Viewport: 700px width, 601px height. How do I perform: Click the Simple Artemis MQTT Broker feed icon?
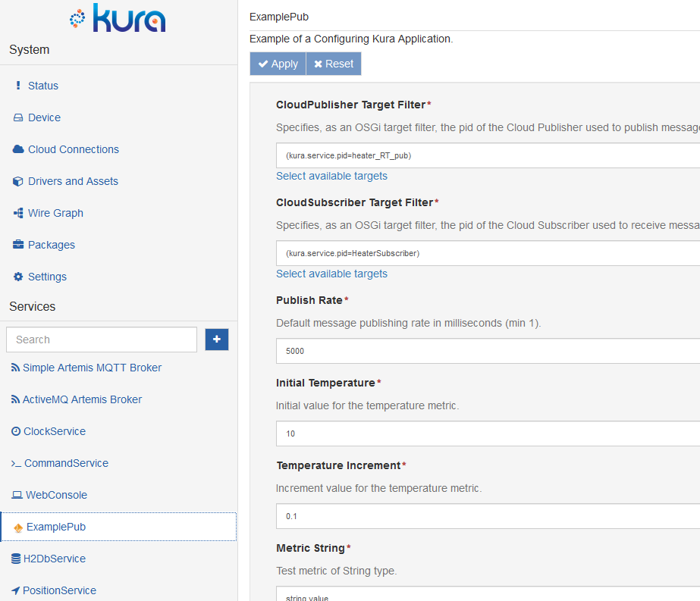click(15, 368)
